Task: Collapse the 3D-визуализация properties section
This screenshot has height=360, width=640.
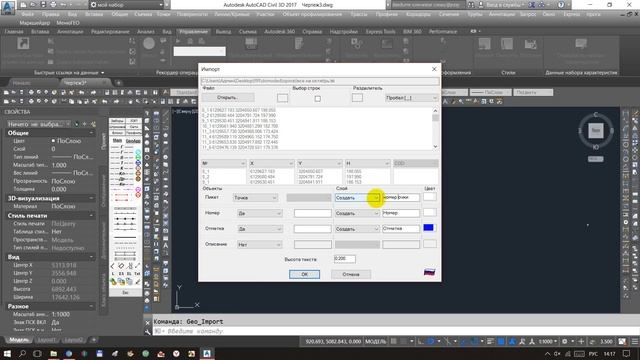Action: point(91,198)
